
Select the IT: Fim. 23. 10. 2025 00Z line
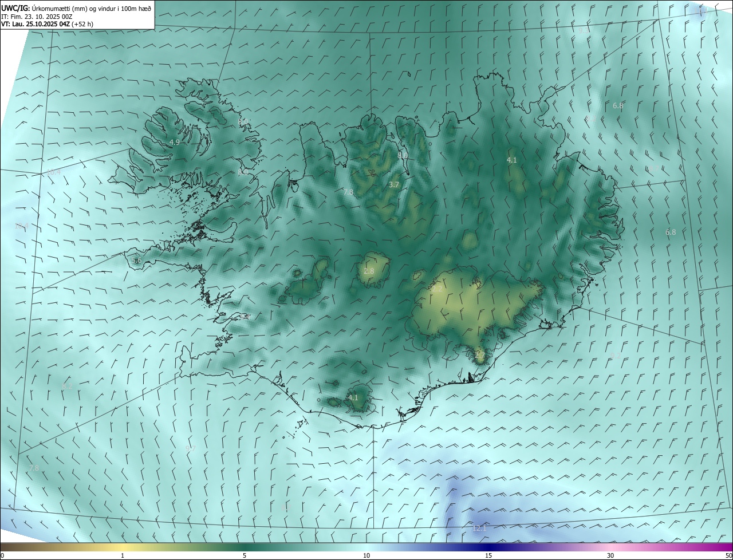[37, 17]
